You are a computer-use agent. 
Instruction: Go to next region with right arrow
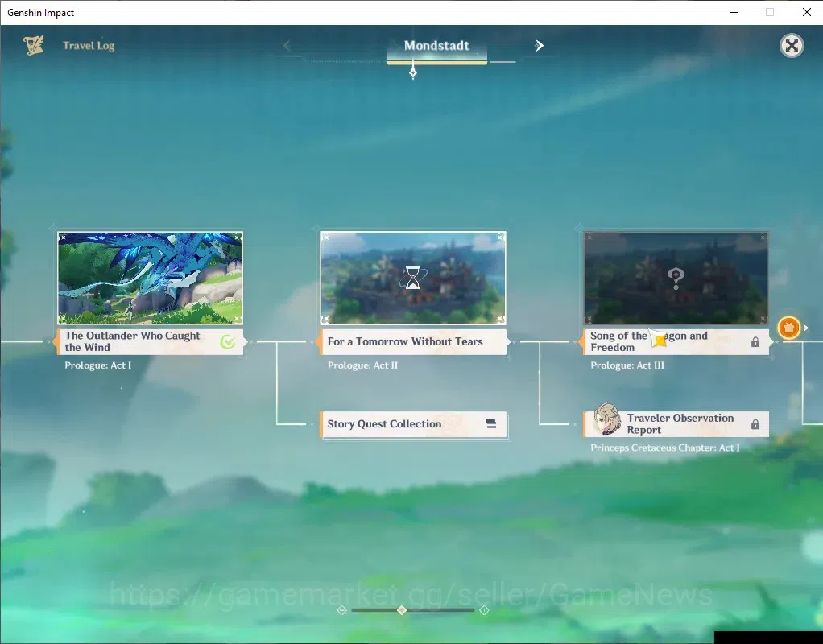pos(539,46)
